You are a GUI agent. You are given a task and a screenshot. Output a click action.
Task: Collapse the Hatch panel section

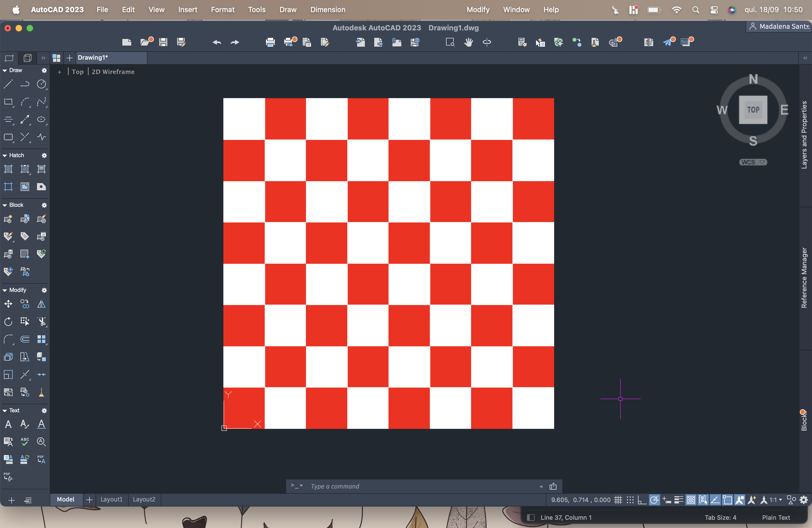coord(5,155)
